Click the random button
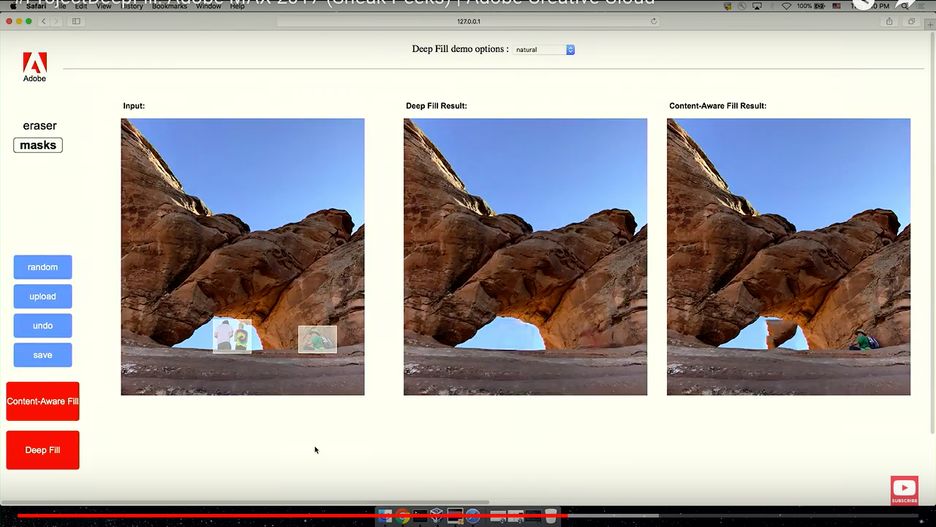Screen dimensions: 936x527 pyautogui.click(x=43, y=267)
